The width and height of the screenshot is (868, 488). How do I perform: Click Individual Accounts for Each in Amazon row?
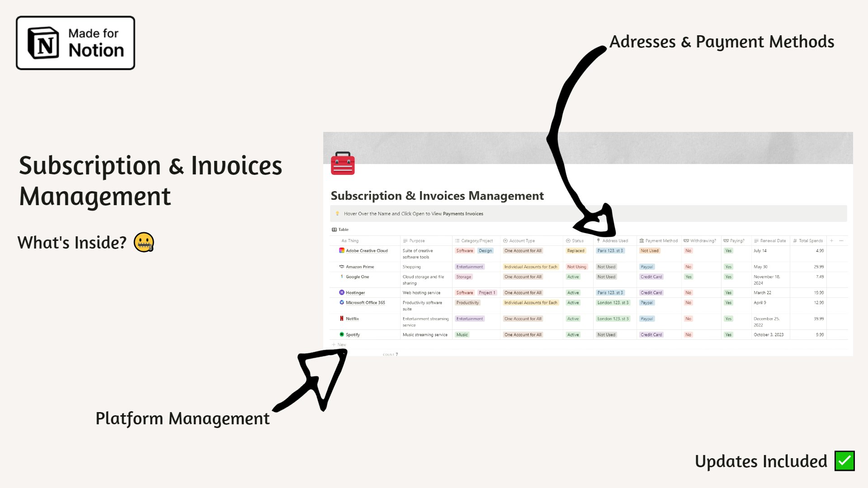pyautogui.click(x=531, y=267)
